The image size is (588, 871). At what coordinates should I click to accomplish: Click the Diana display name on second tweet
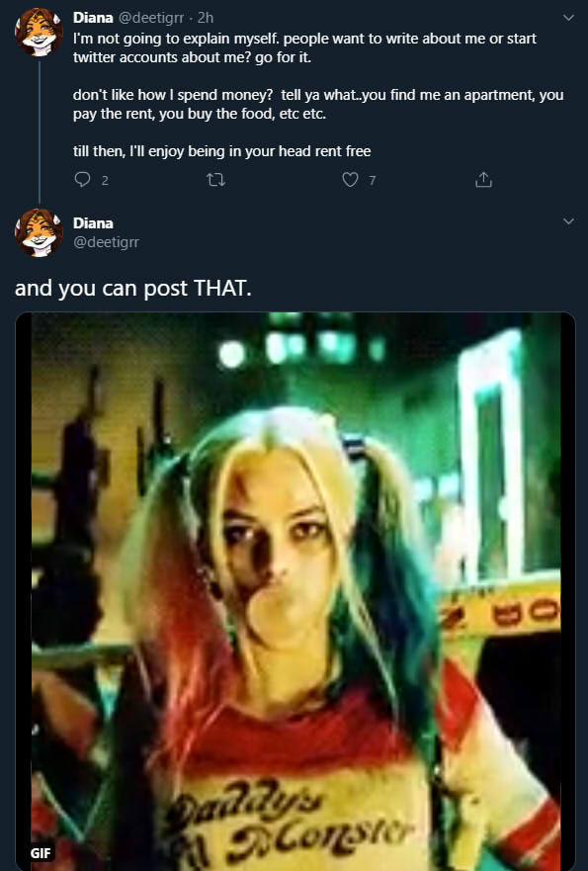tap(93, 223)
